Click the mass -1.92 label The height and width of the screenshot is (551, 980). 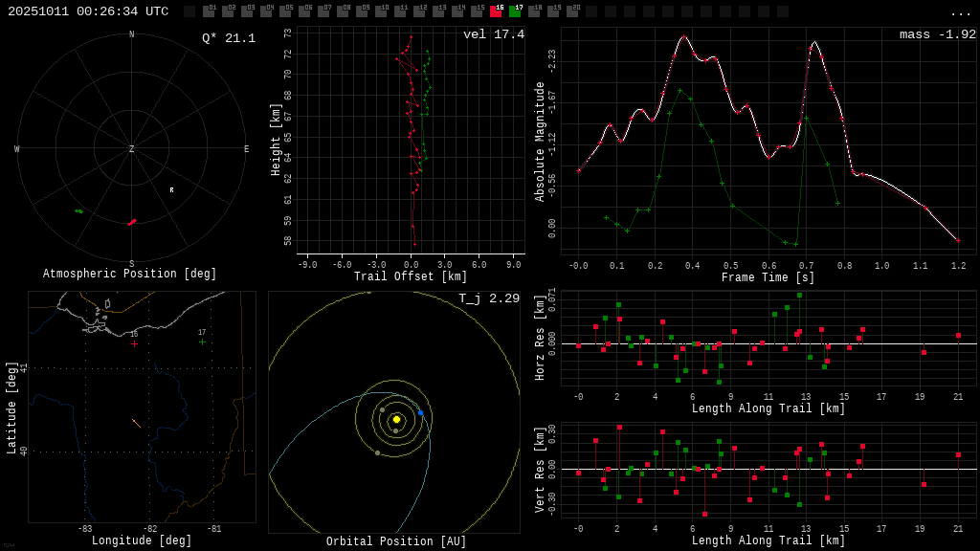(x=937, y=34)
